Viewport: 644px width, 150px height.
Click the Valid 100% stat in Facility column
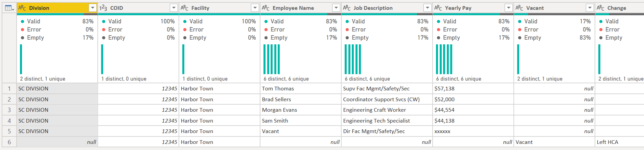[x=220, y=21]
